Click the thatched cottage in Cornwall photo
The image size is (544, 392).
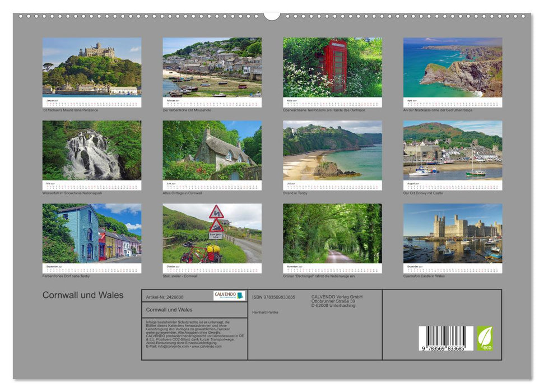[x=212, y=150]
